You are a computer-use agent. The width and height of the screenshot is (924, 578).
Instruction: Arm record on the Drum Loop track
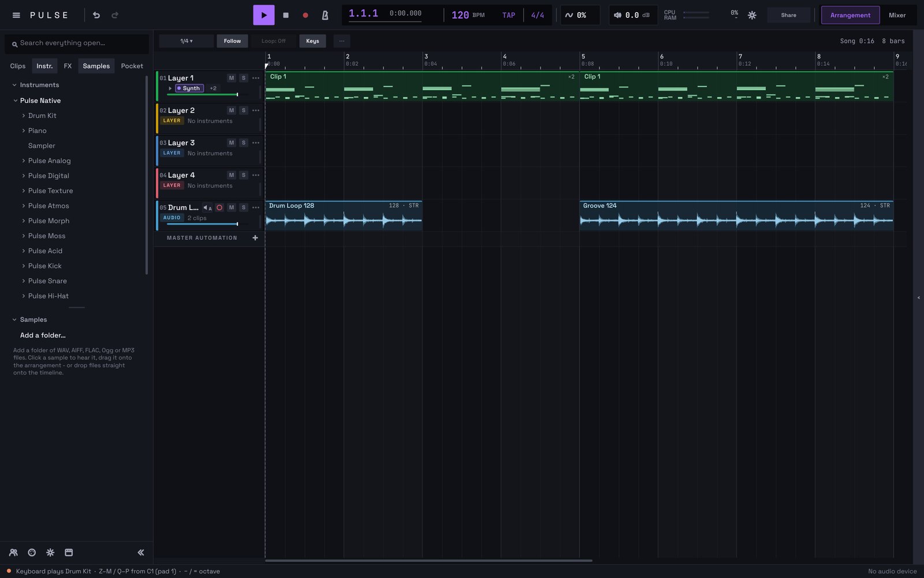[219, 208]
